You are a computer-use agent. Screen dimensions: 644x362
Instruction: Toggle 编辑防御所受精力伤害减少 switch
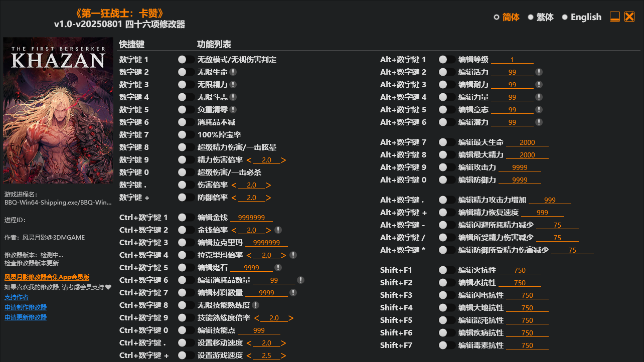pos(447,250)
